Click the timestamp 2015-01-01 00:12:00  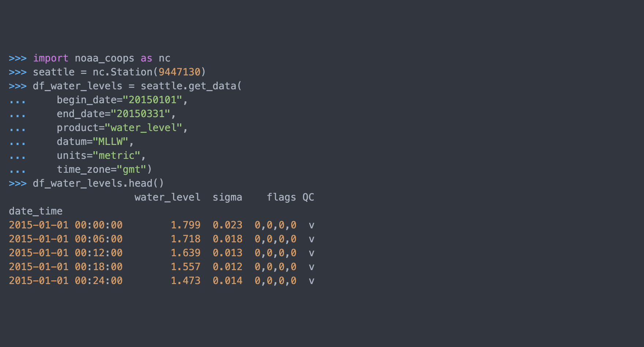(x=65, y=253)
